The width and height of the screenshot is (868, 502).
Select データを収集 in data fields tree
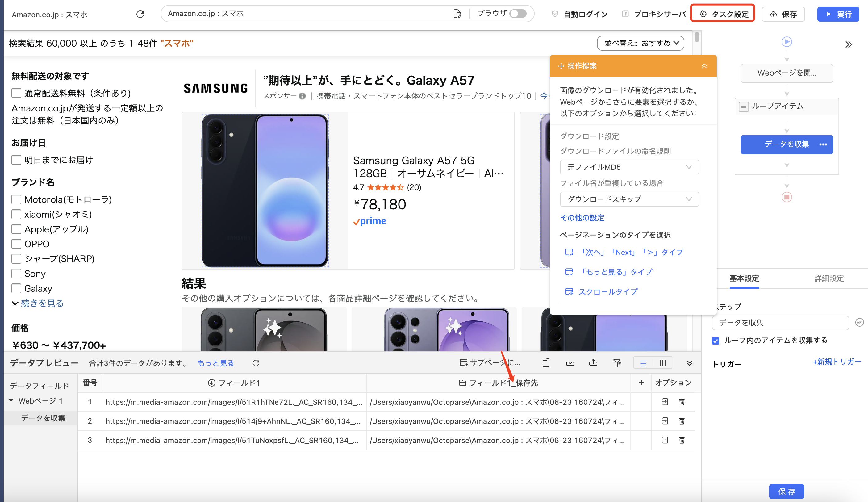coord(43,418)
